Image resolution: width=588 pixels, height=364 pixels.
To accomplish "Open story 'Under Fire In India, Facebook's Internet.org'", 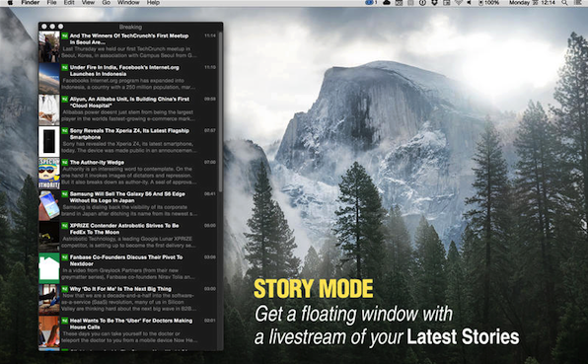I will pyautogui.click(x=124, y=70).
